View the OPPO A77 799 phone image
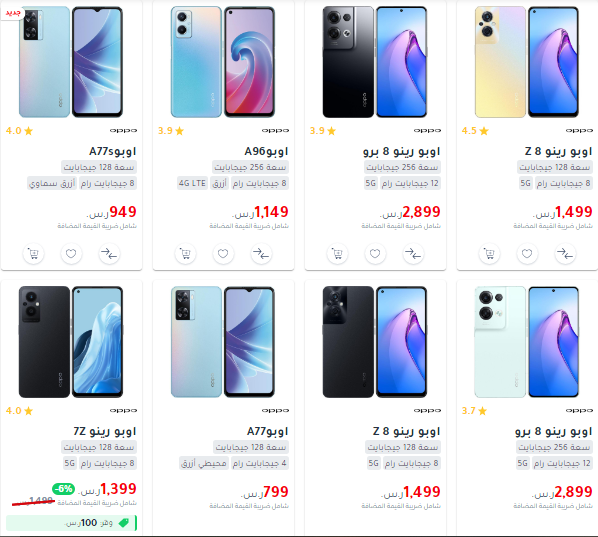This screenshot has height=537, width=598. click(x=223, y=342)
